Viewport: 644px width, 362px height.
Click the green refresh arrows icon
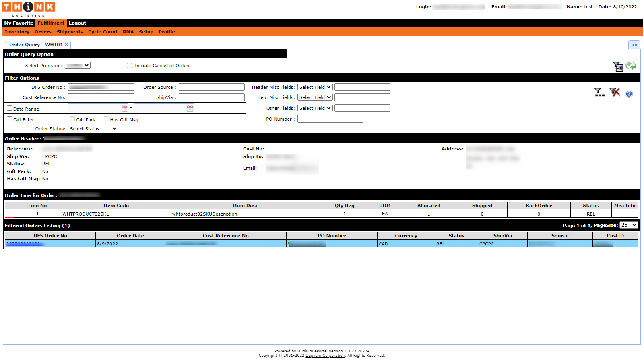(x=632, y=66)
